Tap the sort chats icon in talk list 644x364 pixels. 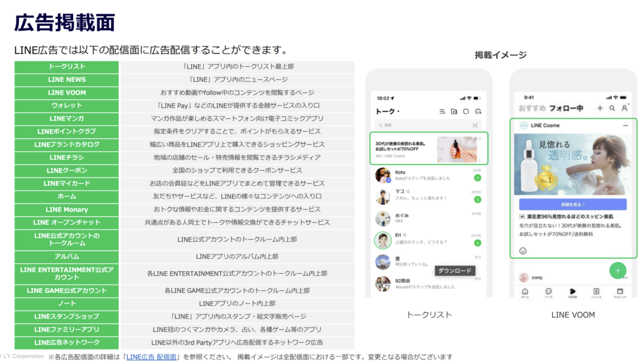click(x=442, y=111)
